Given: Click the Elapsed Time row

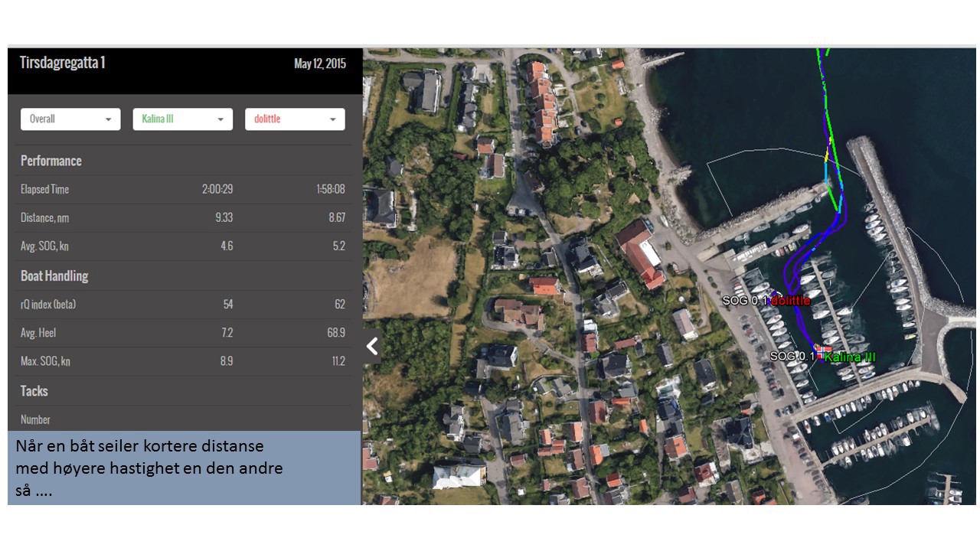Looking at the screenshot, I should click(183, 189).
